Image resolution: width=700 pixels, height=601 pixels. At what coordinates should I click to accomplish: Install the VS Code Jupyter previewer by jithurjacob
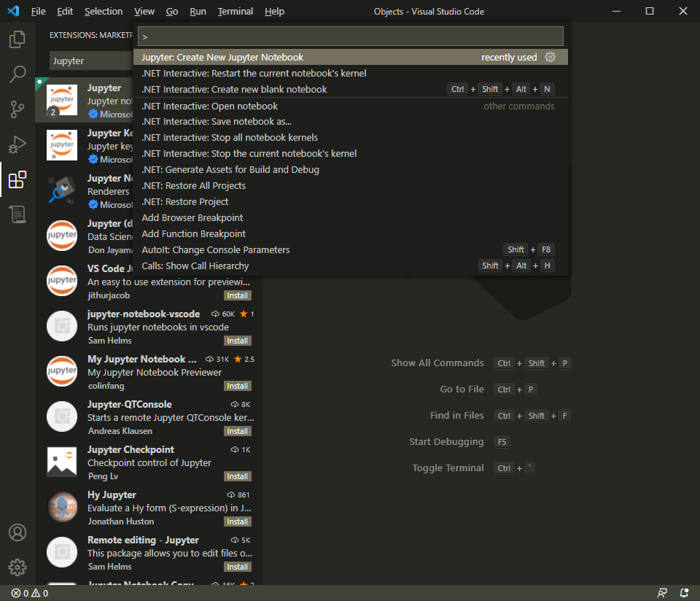pyautogui.click(x=238, y=295)
